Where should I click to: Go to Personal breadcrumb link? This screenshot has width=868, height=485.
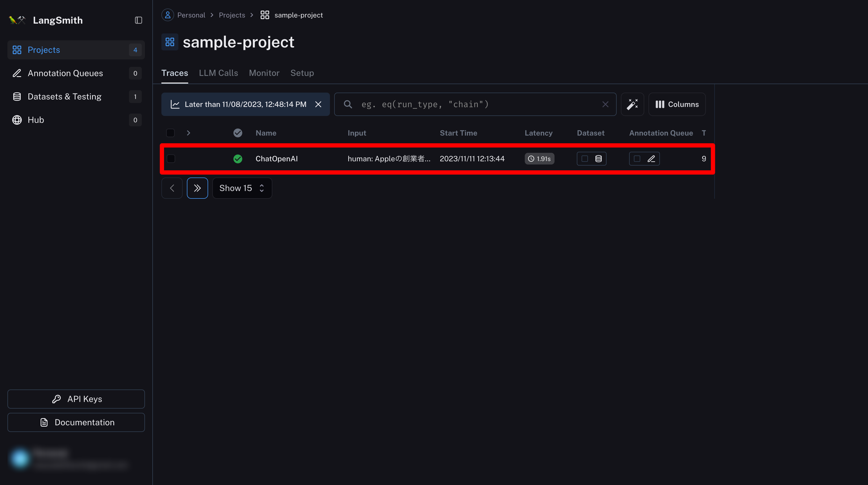(x=191, y=15)
